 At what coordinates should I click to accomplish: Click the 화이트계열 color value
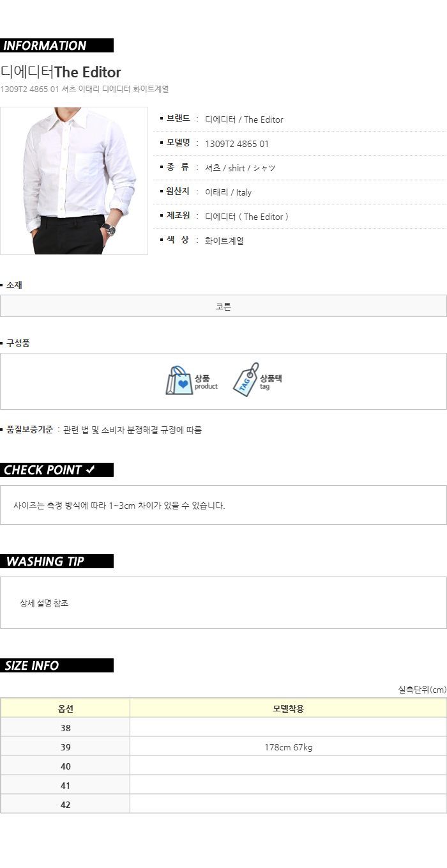pos(224,241)
